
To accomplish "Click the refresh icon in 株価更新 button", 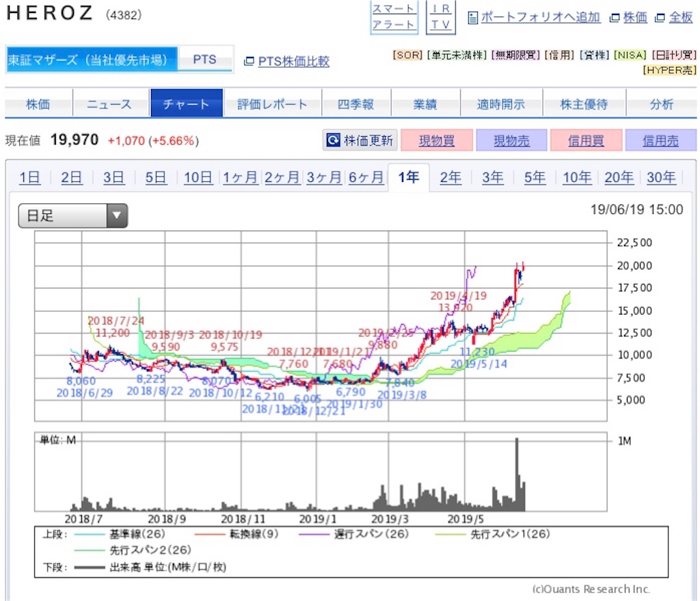I will click(x=333, y=140).
